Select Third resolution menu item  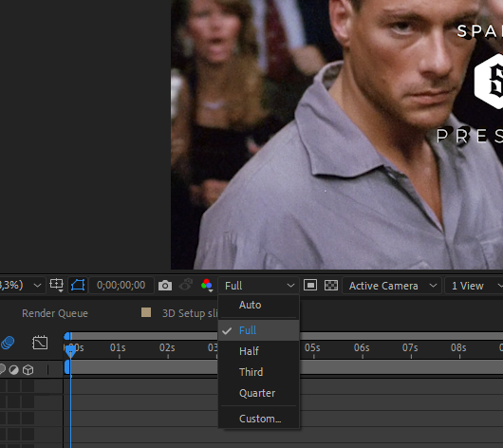pos(258,372)
